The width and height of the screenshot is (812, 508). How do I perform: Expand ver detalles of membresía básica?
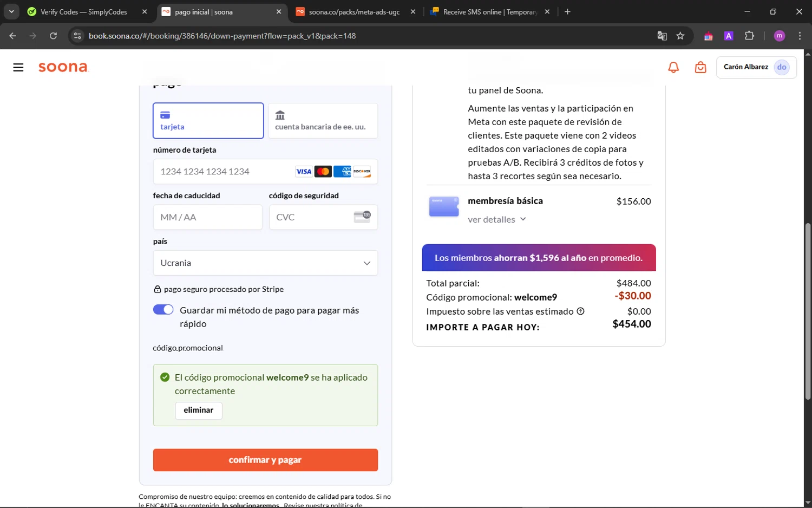click(x=497, y=219)
